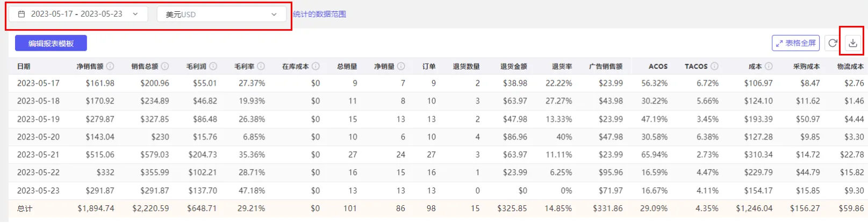This screenshot has width=868, height=223.
Task: Click total return amount $325.85
Action: [512, 208]
